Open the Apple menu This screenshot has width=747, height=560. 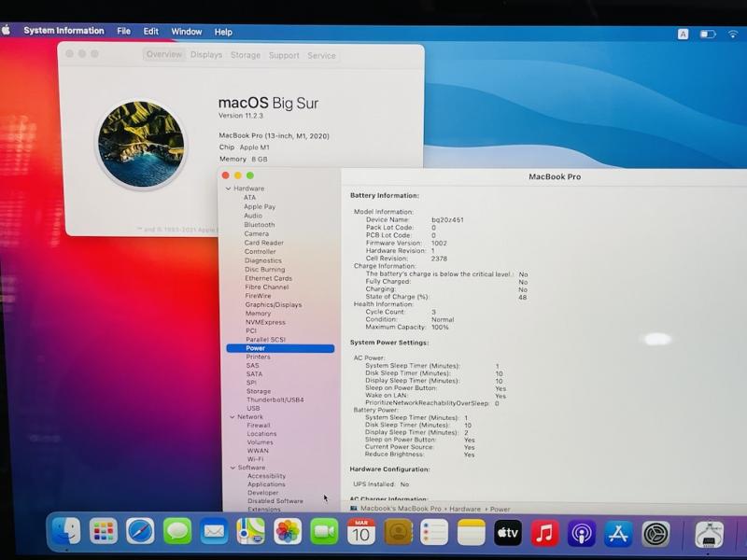pos(7,30)
